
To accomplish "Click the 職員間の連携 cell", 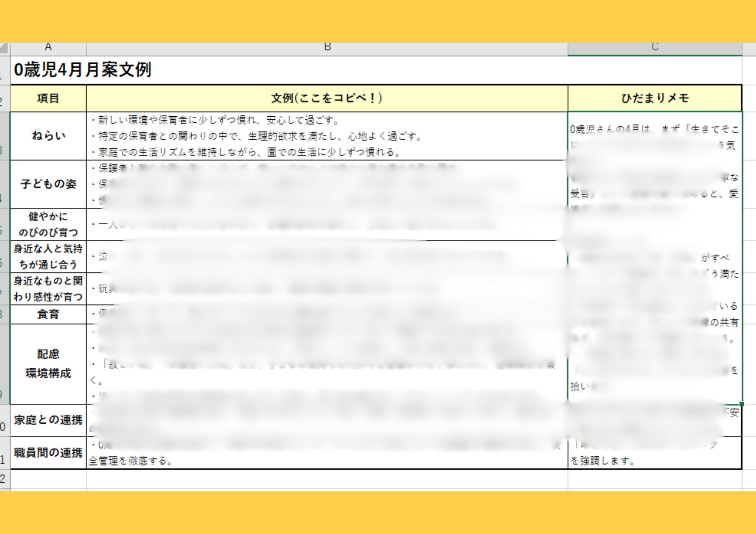I will click(48, 453).
